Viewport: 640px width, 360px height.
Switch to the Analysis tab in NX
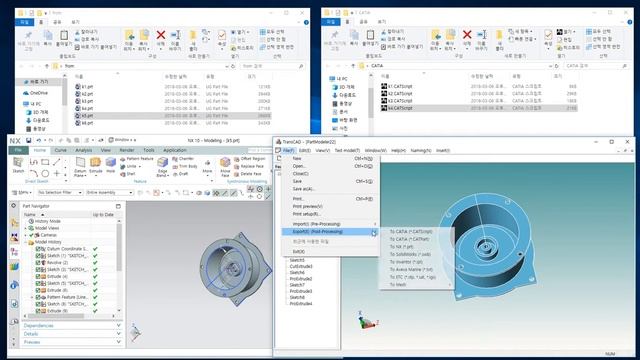coord(84,150)
